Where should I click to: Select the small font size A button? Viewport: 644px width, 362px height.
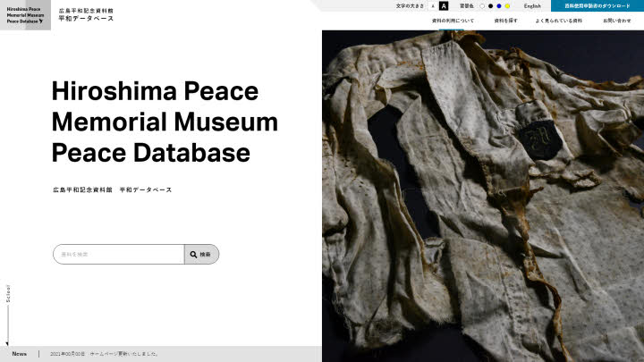[433, 6]
